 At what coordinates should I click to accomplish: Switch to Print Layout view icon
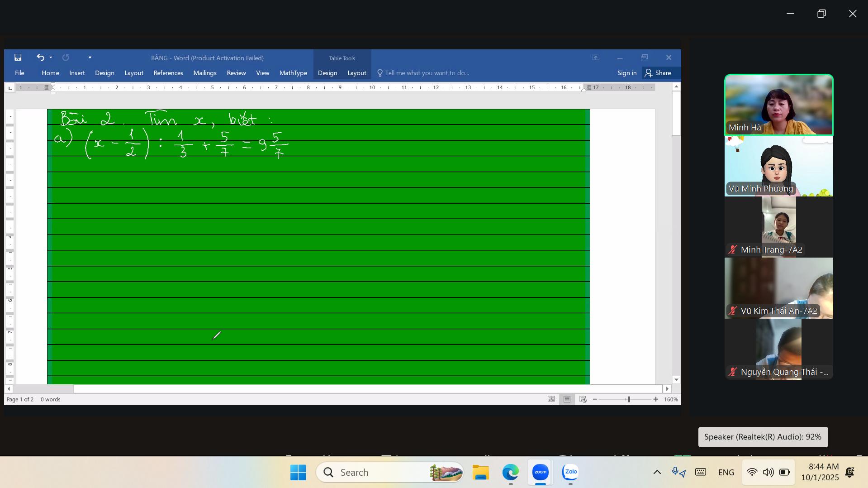tap(567, 399)
